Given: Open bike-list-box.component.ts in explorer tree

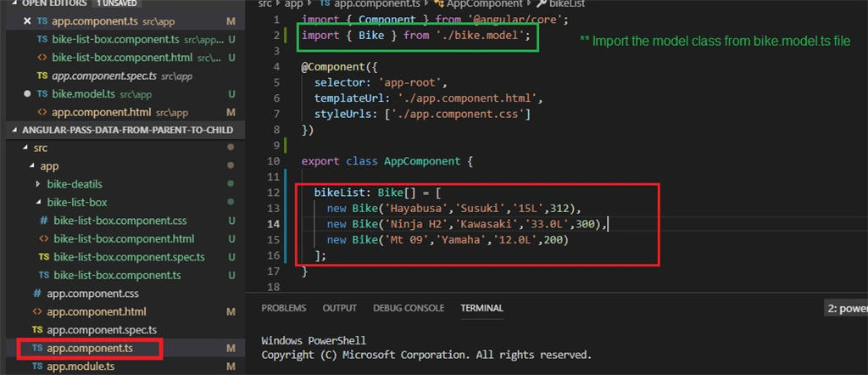Looking at the screenshot, I should tap(117, 275).
